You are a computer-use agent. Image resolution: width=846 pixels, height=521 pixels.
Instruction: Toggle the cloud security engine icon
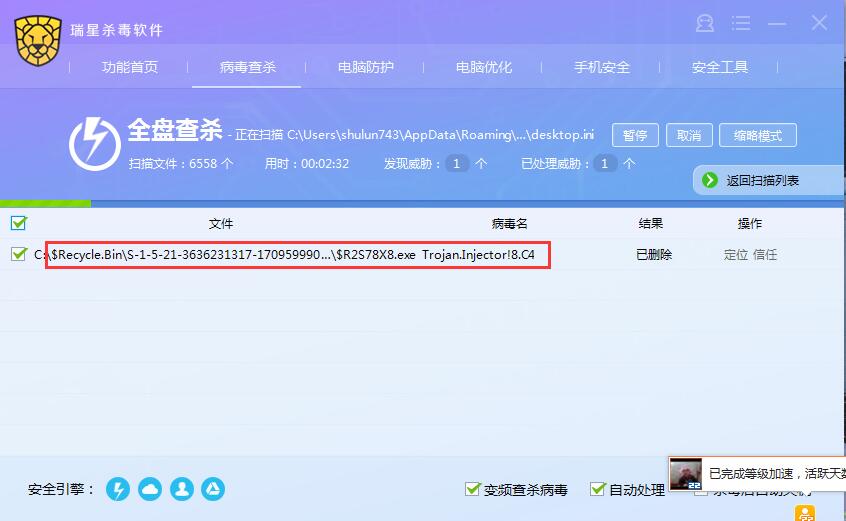(150, 489)
